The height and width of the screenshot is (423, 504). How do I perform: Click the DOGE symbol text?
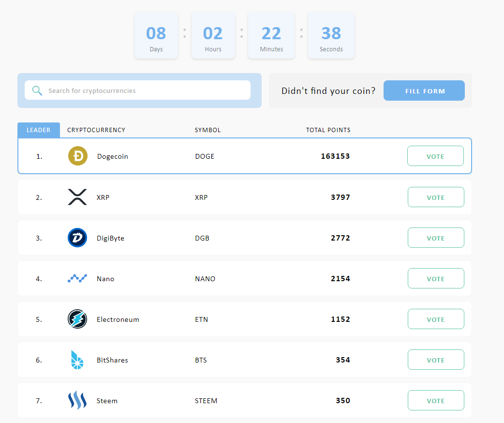tap(205, 156)
